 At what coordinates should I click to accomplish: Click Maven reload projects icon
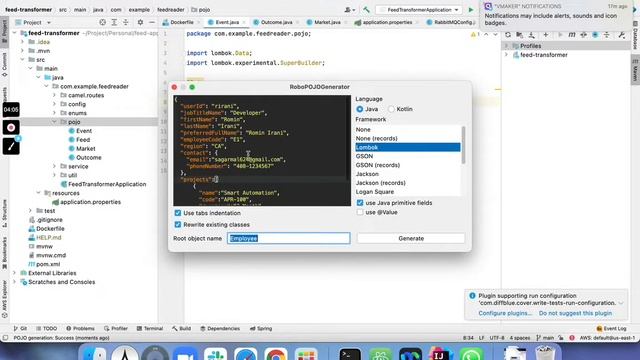(x=508, y=35)
